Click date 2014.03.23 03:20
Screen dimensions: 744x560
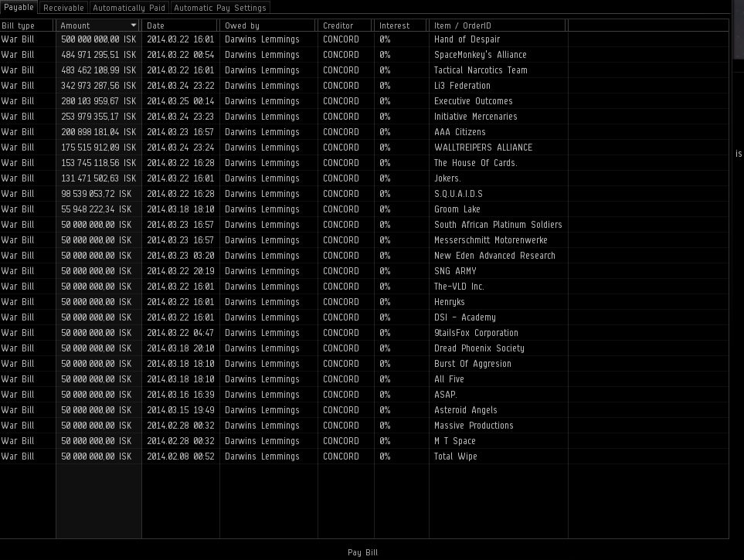(181, 256)
